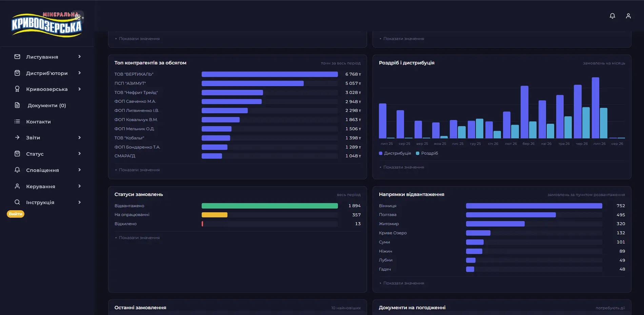Click the сер 26 axis label
Screen dimensions: 644x315
(x=617, y=144)
